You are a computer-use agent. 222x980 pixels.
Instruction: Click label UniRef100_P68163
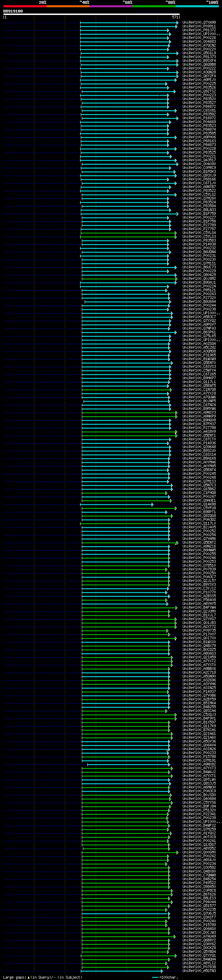(x=199, y=141)
